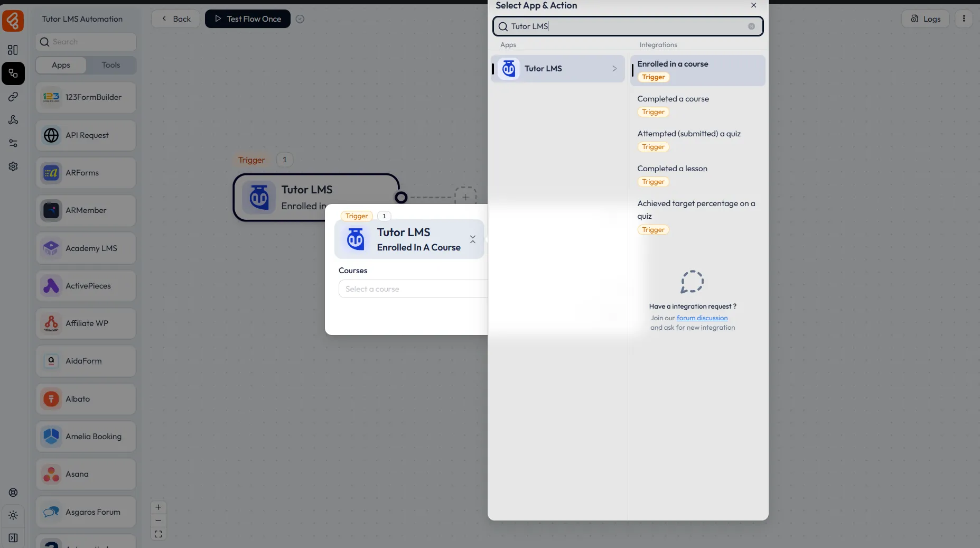
Task: Select the ARMember app
Action: [86, 210]
